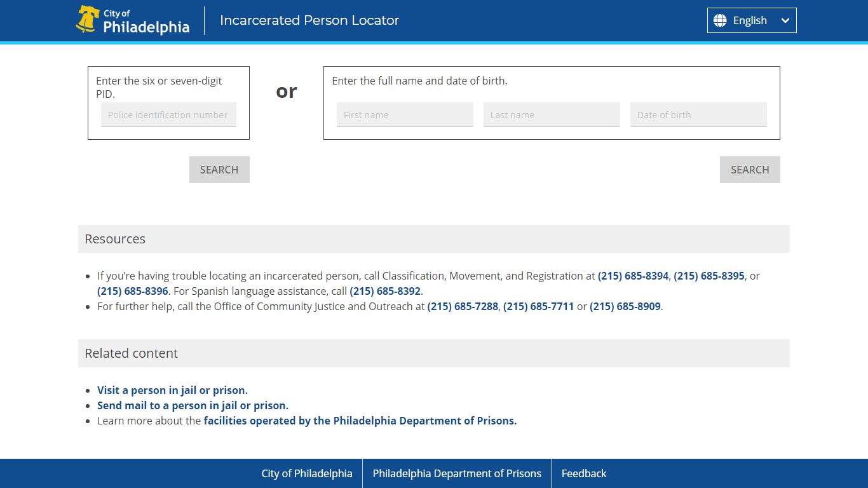Open 'Visit a person in jail or prison' link

point(172,390)
